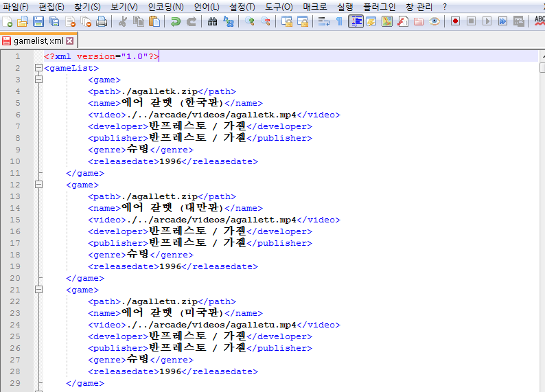Collapse the game block fold at line 21
545x392 pixels.
39,290
